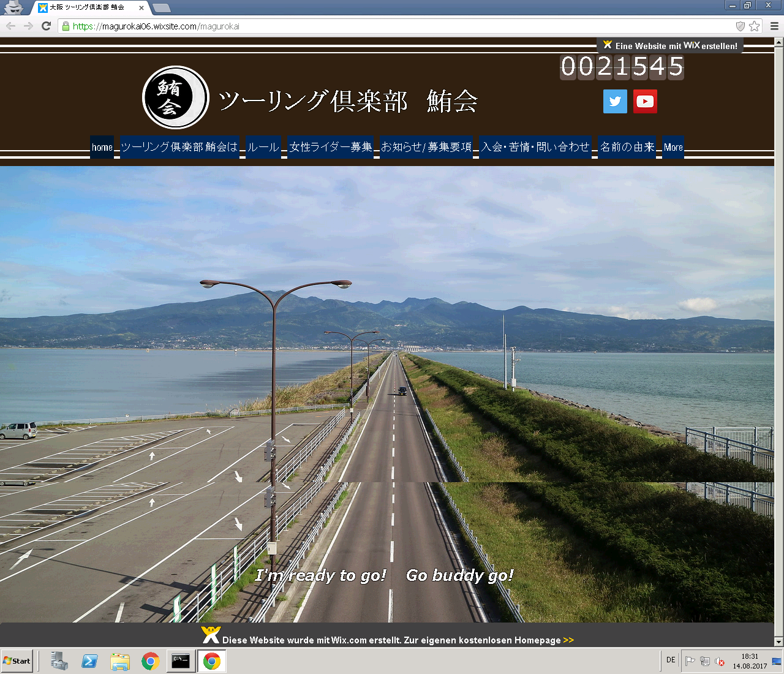Click the shield icon in the address bar

pyautogui.click(x=741, y=26)
